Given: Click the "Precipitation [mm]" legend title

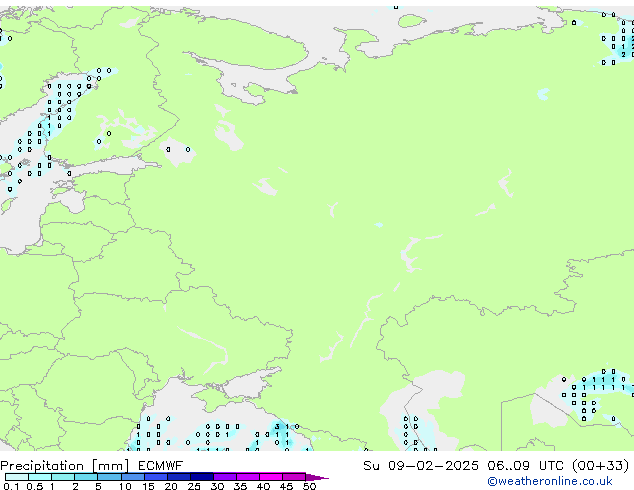Looking at the screenshot, I should coord(65,466).
